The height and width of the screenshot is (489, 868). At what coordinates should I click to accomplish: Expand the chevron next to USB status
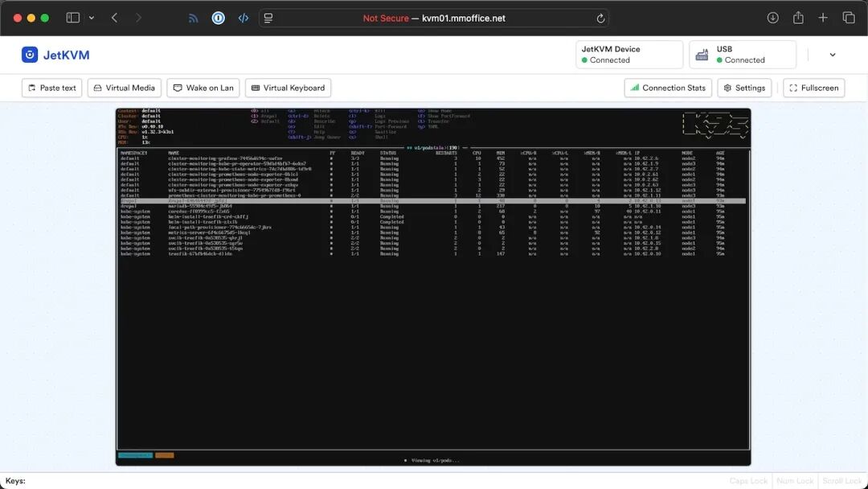pos(831,54)
